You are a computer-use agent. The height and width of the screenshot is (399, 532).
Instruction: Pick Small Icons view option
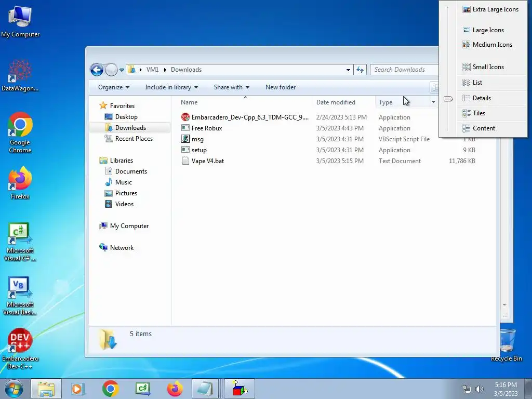(x=484, y=67)
